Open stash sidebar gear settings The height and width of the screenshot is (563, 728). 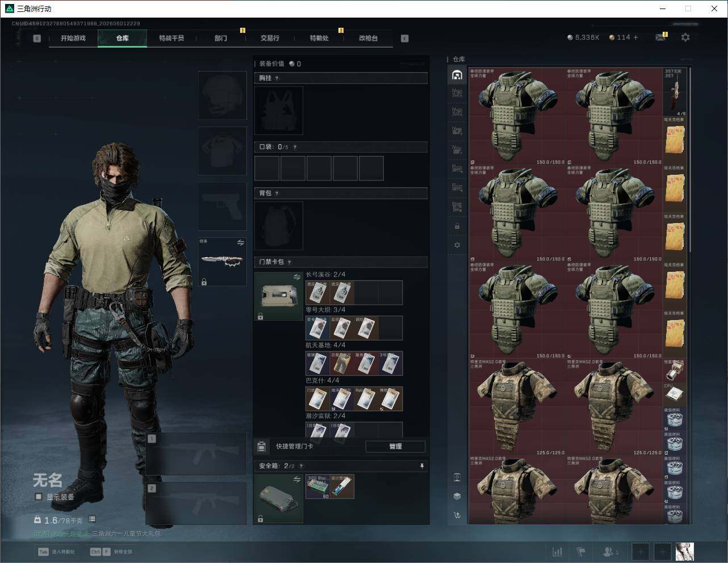pos(457,245)
